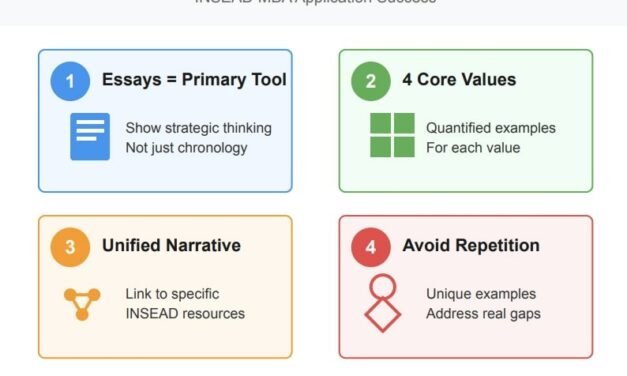The height and width of the screenshot is (376, 627).
Task: Click the Unique examples text
Action: 481,294
